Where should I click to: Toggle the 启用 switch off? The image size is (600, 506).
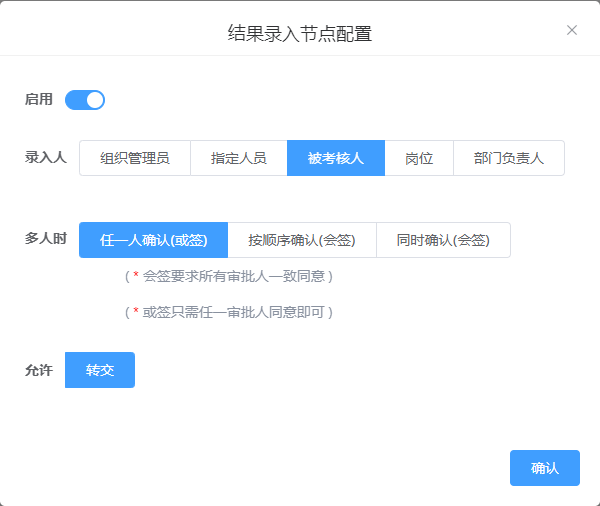[85, 100]
